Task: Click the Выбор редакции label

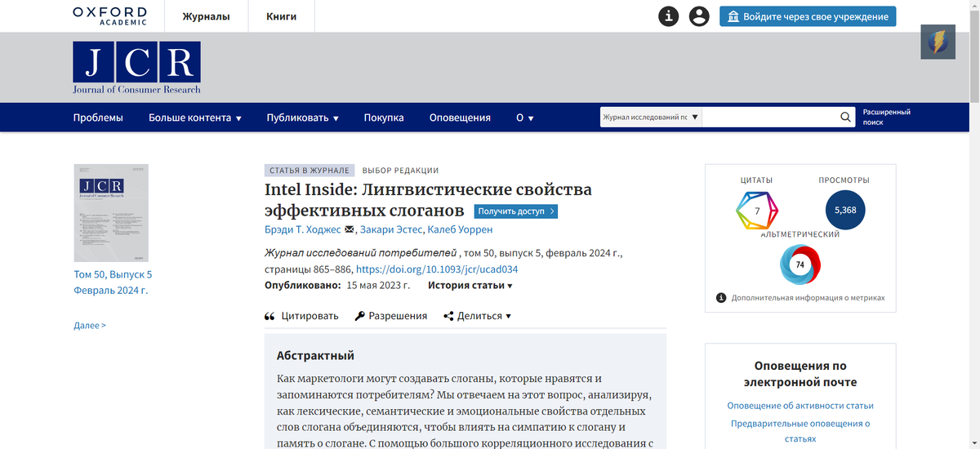Action: click(x=400, y=171)
